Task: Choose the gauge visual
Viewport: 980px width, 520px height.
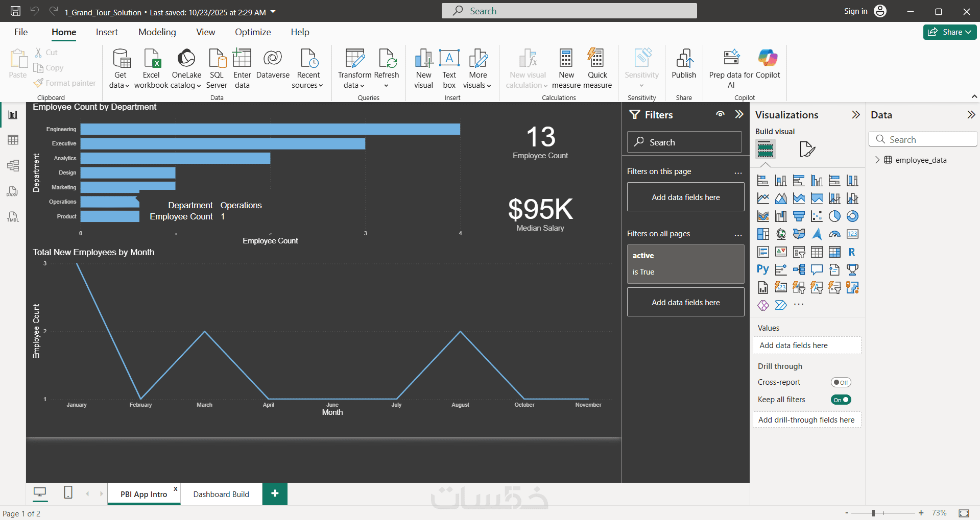Action: [834, 234]
